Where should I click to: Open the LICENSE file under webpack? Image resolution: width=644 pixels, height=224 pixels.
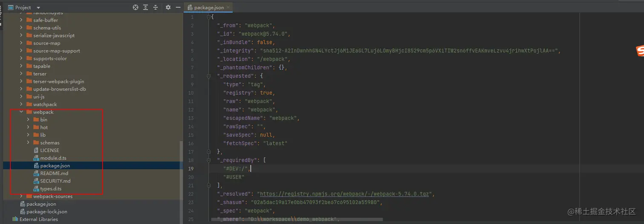pyautogui.click(x=50, y=150)
